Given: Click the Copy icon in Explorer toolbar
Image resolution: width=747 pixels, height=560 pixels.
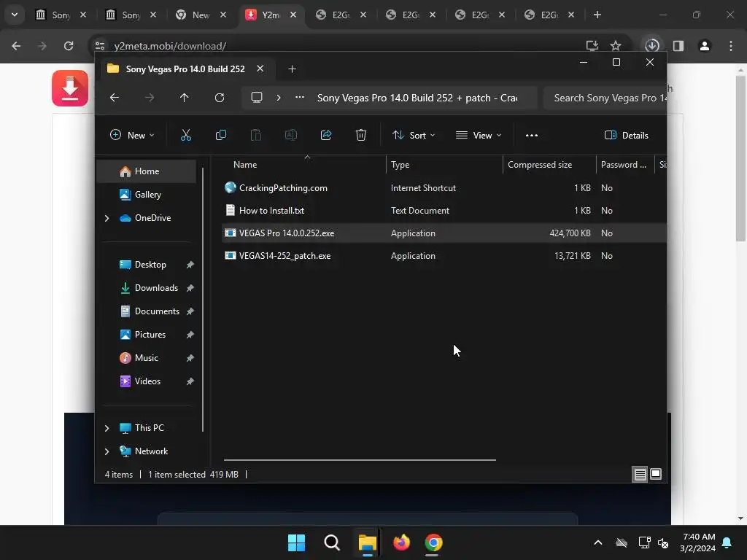Looking at the screenshot, I should (220, 135).
